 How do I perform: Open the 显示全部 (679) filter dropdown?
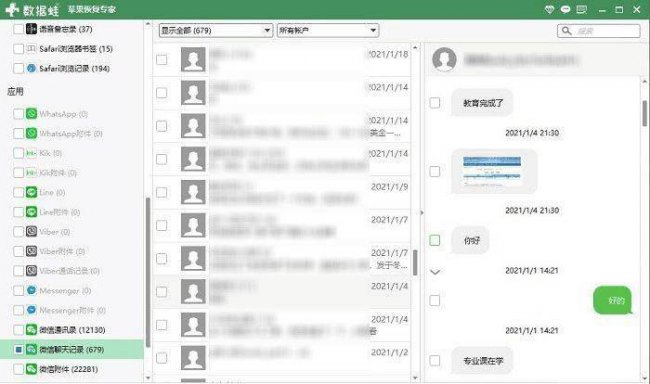[x=216, y=30]
